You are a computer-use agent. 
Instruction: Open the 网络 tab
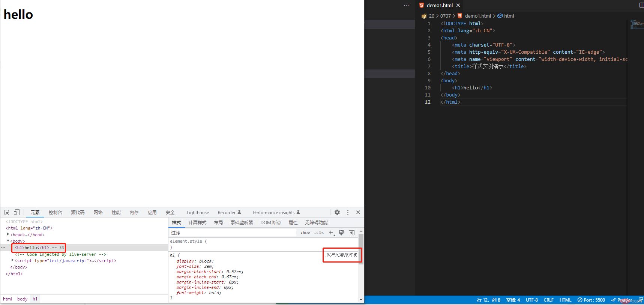[x=98, y=213]
